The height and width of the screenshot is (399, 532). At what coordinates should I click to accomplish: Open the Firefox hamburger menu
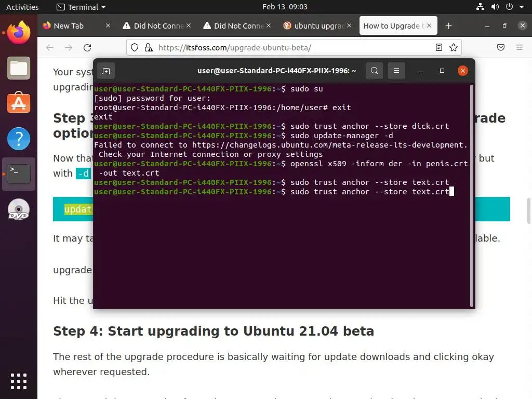(520, 47)
